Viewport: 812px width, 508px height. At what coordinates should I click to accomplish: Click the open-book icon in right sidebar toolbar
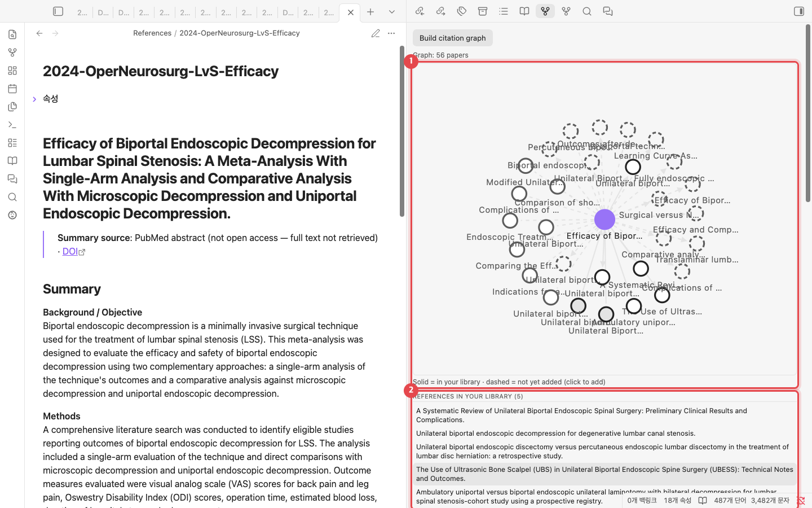(x=524, y=11)
